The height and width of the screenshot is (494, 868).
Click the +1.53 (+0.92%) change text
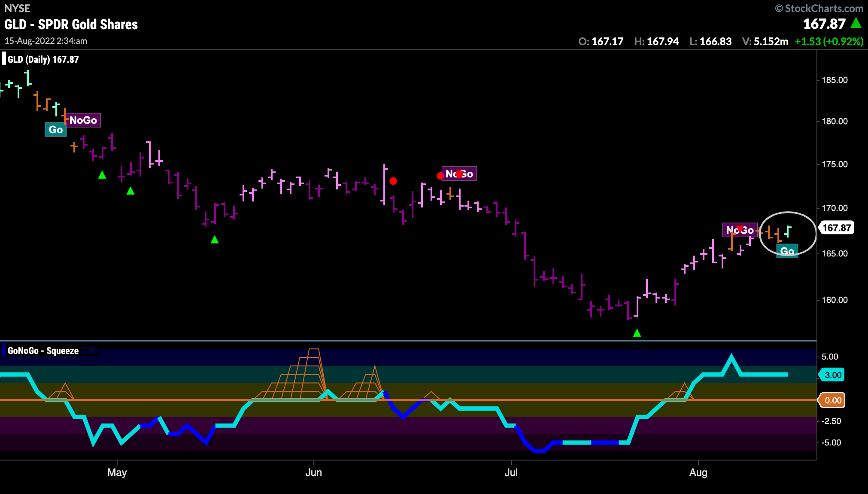(829, 42)
